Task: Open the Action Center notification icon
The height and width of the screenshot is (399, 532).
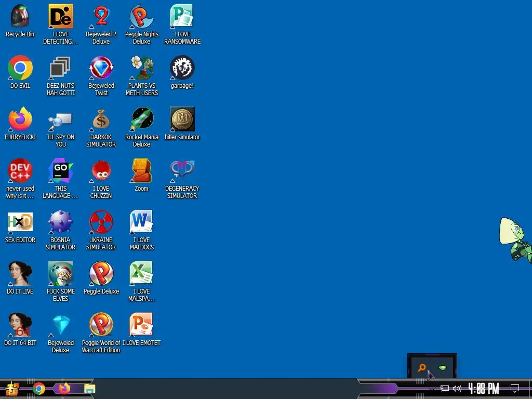Action: [515, 389]
